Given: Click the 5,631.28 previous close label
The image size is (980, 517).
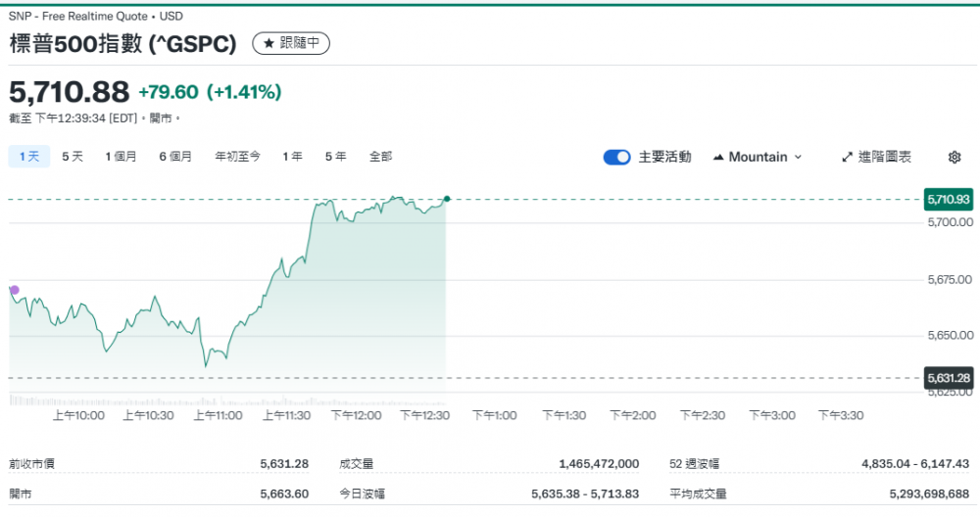Looking at the screenshot, I should click(x=948, y=378).
